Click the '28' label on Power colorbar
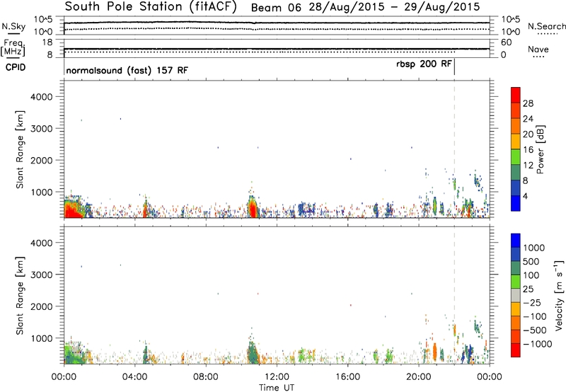The width and height of the screenshot is (566, 392). point(528,103)
